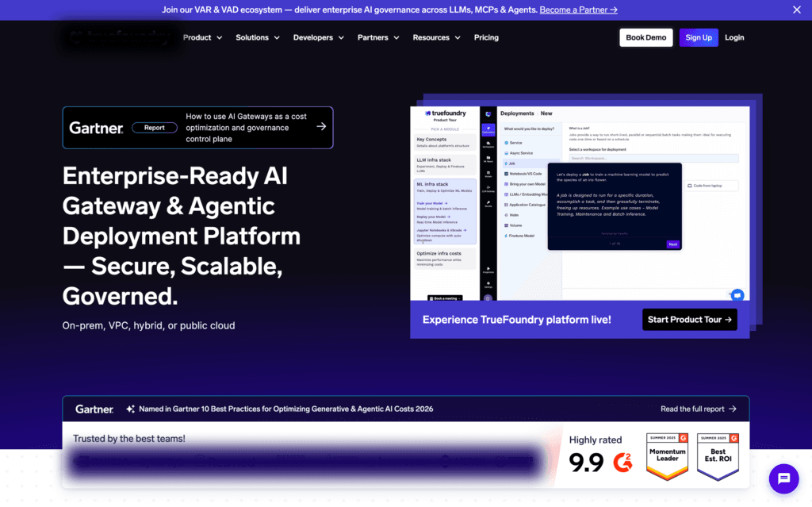Select Code from laptop in the preview
The width and height of the screenshot is (812, 507).
pyautogui.click(x=710, y=186)
